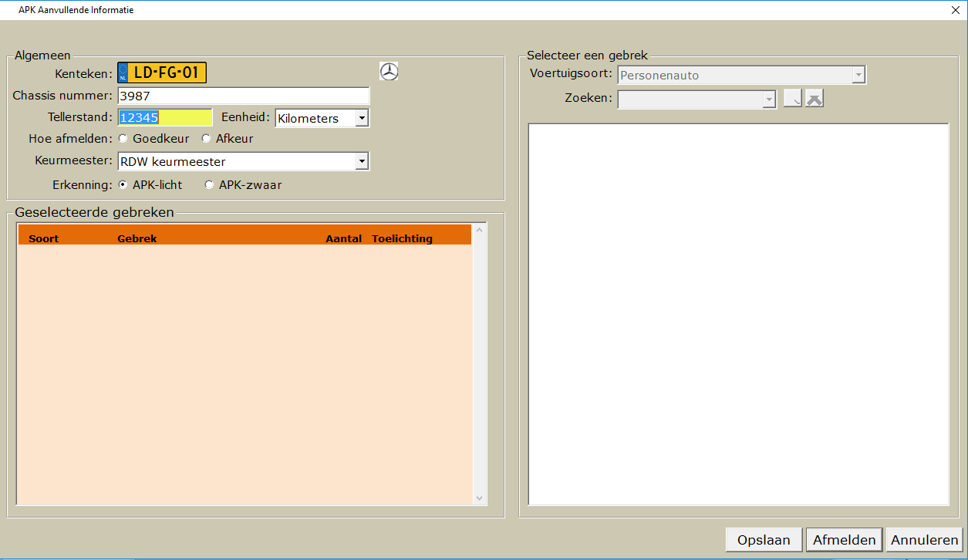Click the small search button next to Zoeken
Image resolution: width=968 pixels, height=560 pixels.
[793, 98]
